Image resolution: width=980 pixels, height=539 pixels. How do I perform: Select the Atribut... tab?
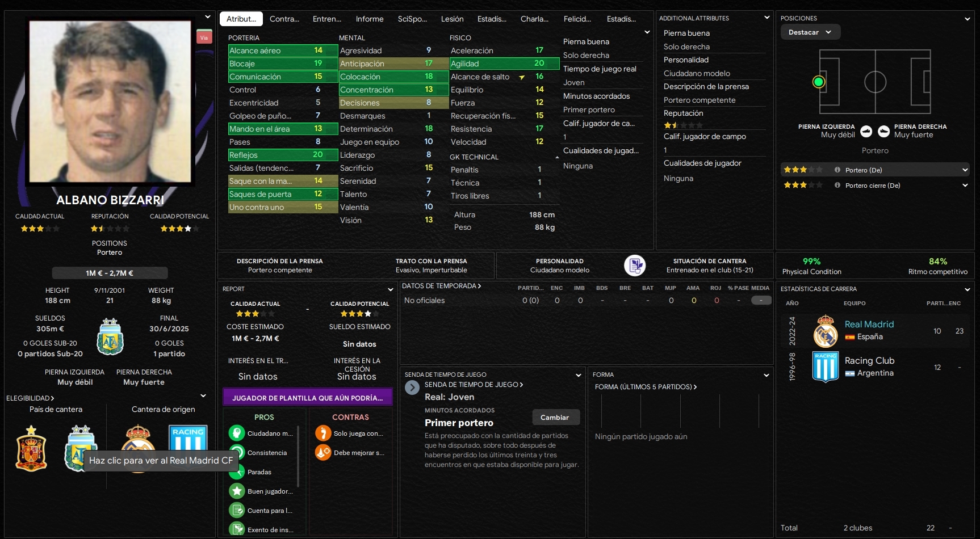click(241, 19)
